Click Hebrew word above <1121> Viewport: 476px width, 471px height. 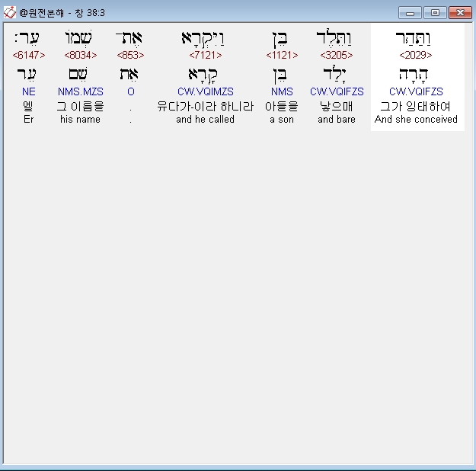click(279, 39)
